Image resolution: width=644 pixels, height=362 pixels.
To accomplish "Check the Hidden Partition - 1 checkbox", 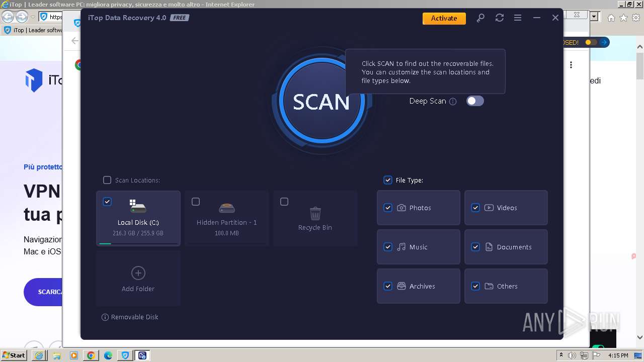I will coord(196,202).
